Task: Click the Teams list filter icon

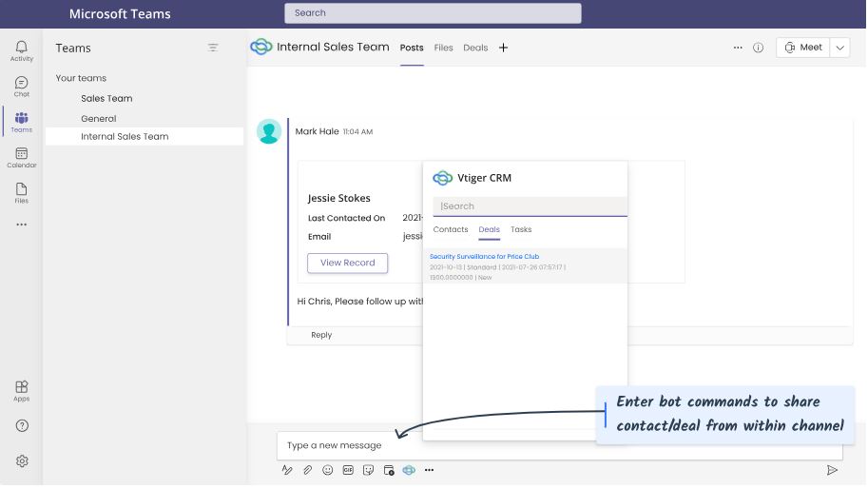Action: click(x=213, y=48)
